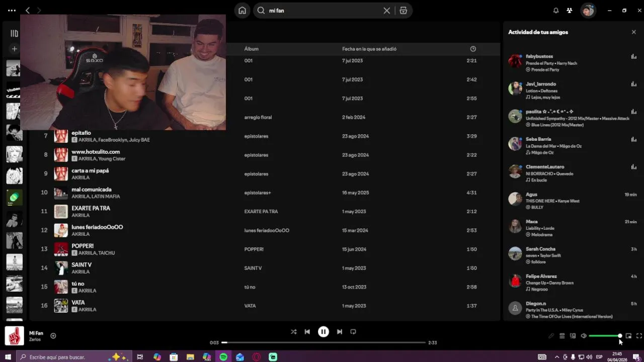Select the track tú no
This screenshot has width=644, height=362.
[78, 284]
